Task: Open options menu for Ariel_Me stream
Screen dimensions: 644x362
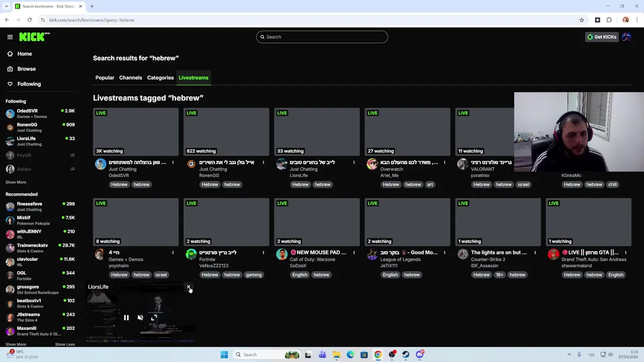Action: (444, 162)
